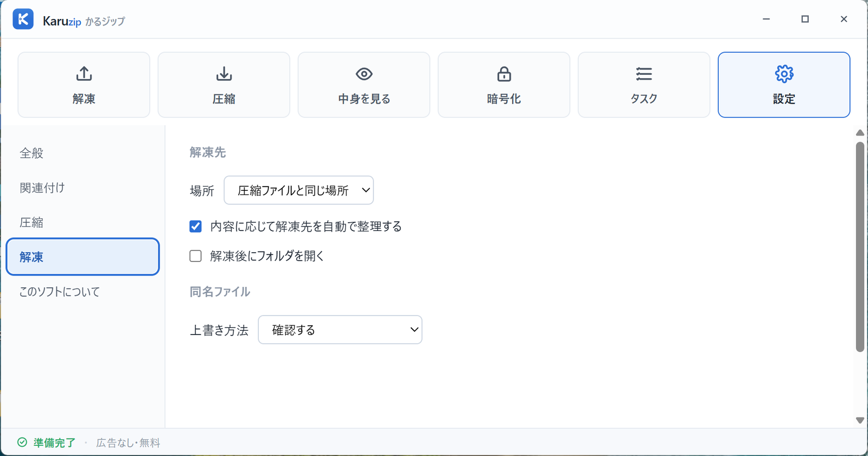This screenshot has width=868, height=456.
Task: Maximize the Karuzip window
Action: pos(805,19)
